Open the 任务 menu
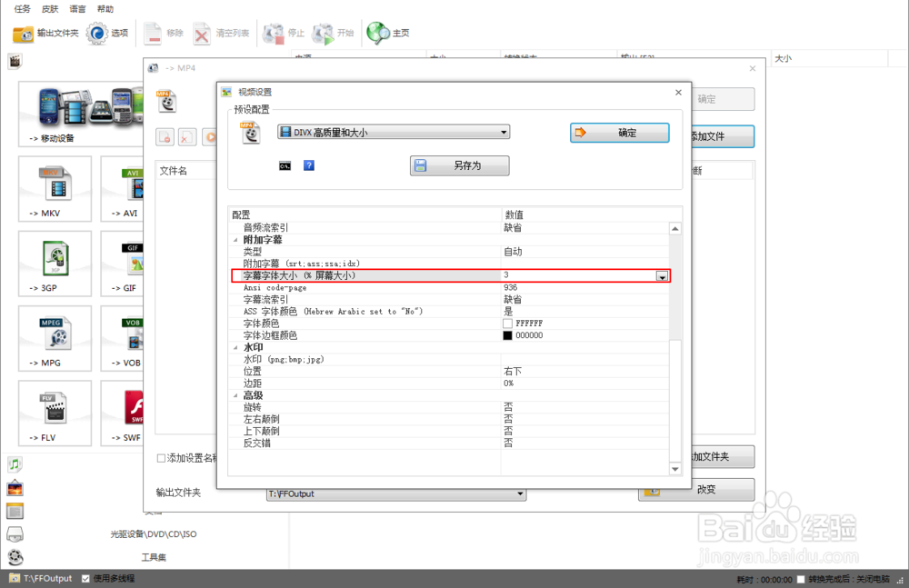Screen dimensions: 909x588 pos(22,9)
